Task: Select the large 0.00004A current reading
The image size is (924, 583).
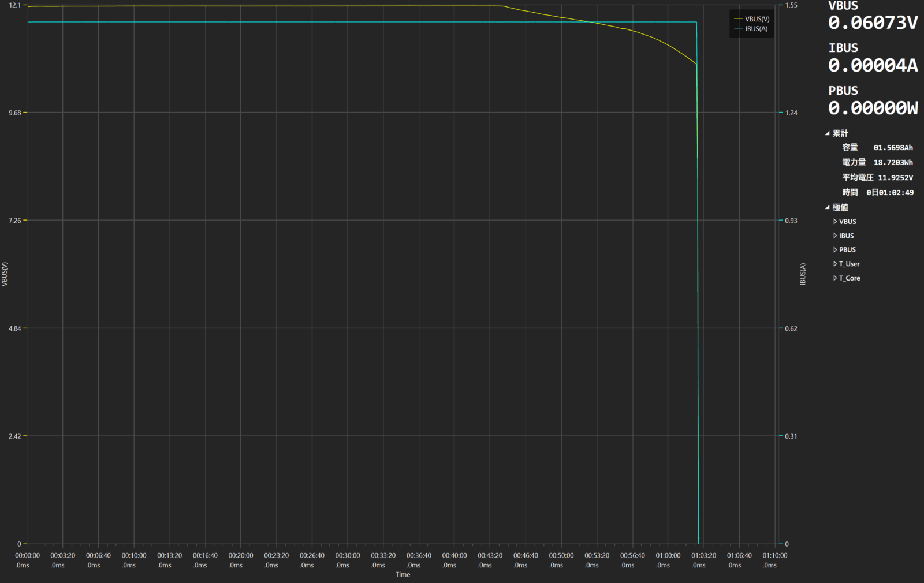Action: click(x=873, y=66)
